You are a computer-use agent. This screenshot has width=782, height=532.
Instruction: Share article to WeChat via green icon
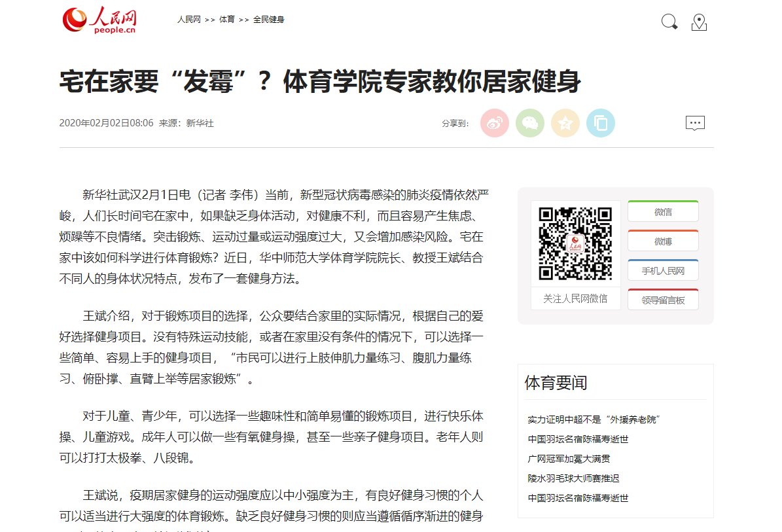click(x=530, y=123)
